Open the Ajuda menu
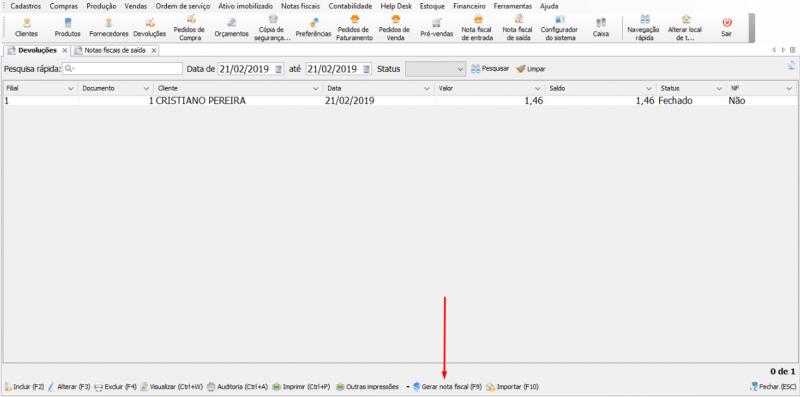Viewport: 800px width, 397px height. point(549,7)
